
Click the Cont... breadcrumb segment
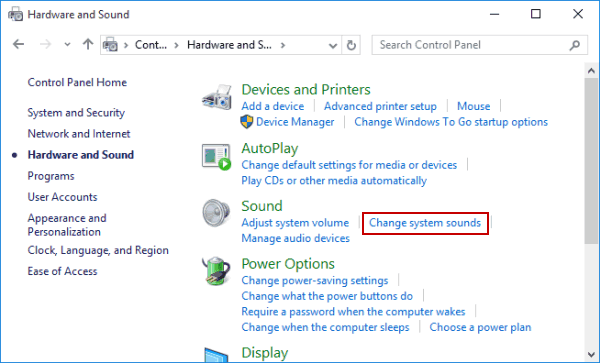tap(151, 45)
